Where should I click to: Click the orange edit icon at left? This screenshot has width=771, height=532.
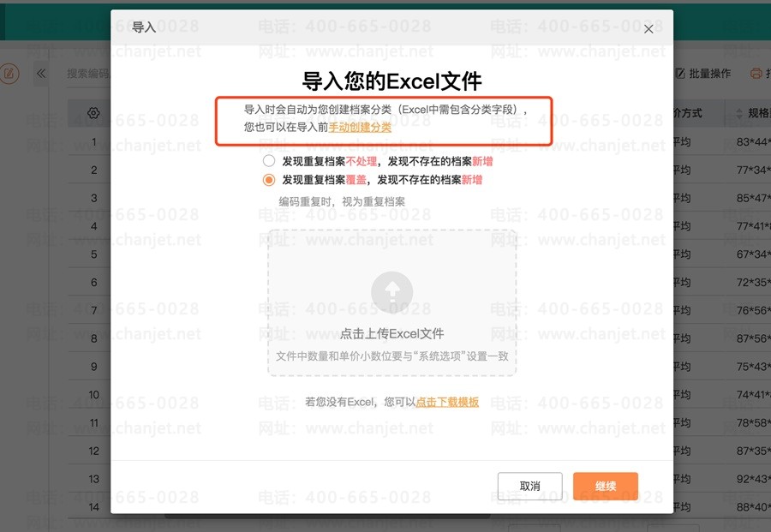[9, 74]
